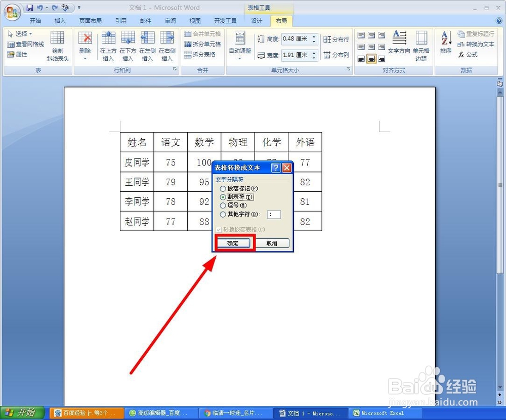Select the paragraph marks radio option
The height and width of the screenshot is (420, 506).
pyautogui.click(x=223, y=189)
